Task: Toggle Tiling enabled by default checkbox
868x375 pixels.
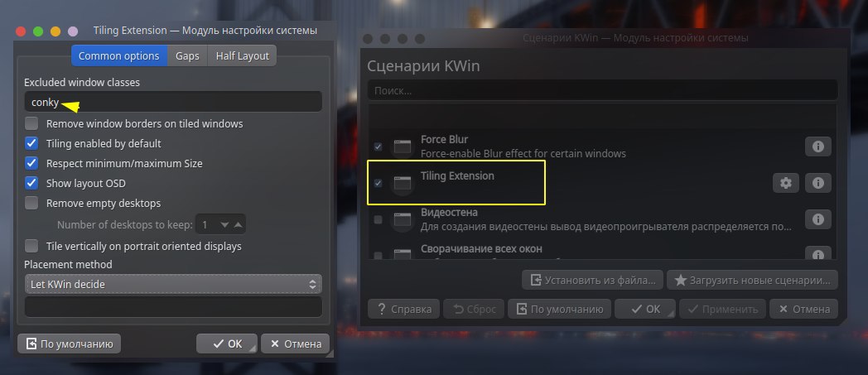Action: pos(31,143)
